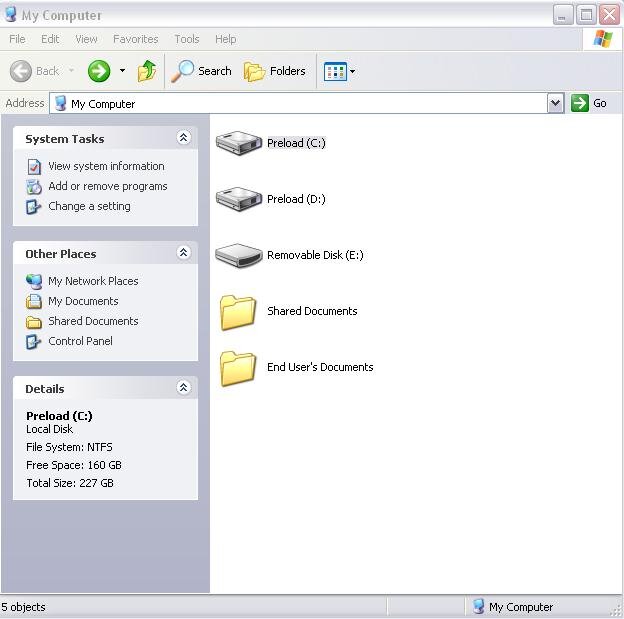624x619 pixels.
Task: Click the Up folder toolbar icon
Action: 147,71
